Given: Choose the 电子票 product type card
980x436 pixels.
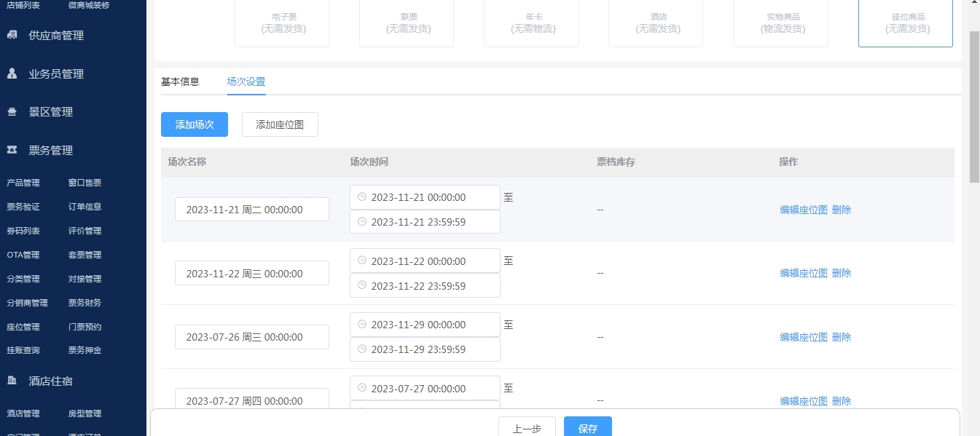Looking at the screenshot, I should pos(281,23).
